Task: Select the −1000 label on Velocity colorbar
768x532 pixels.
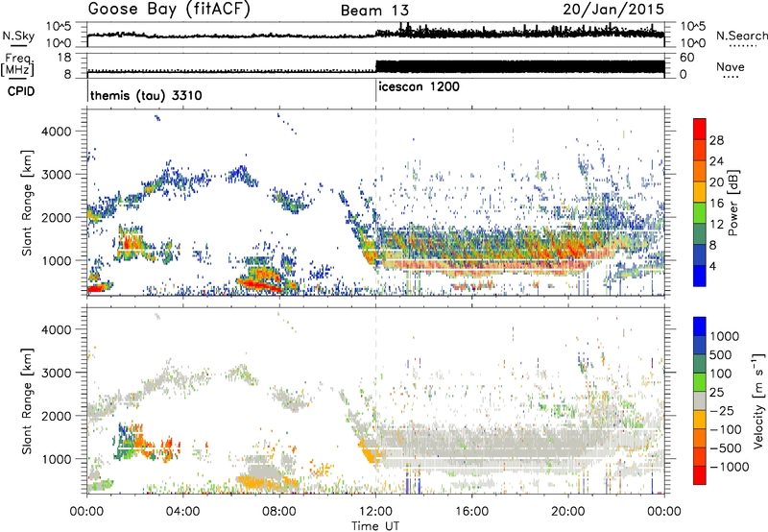Action: (729, 467)
